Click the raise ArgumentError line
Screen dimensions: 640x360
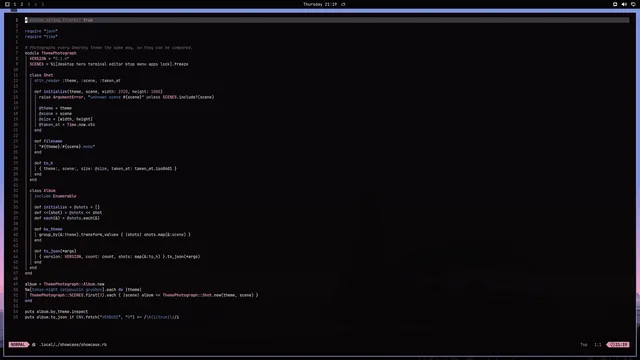(127, 97)
